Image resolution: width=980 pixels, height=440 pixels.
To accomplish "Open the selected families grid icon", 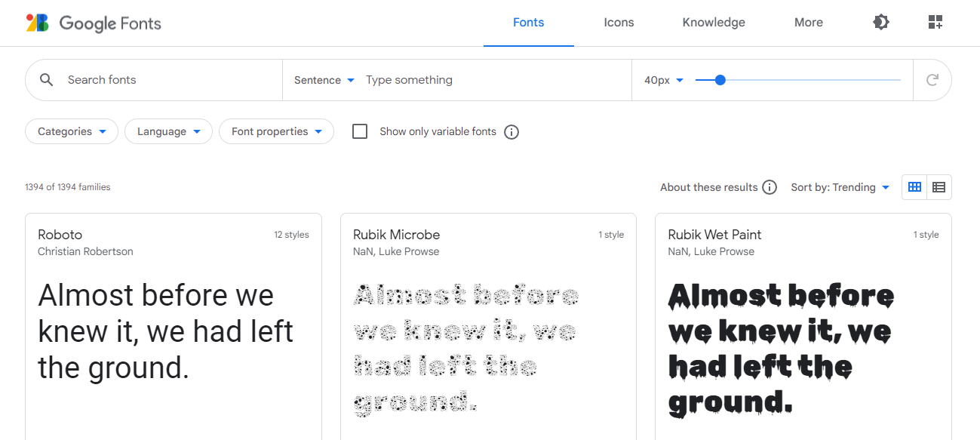I will (935, 22).
